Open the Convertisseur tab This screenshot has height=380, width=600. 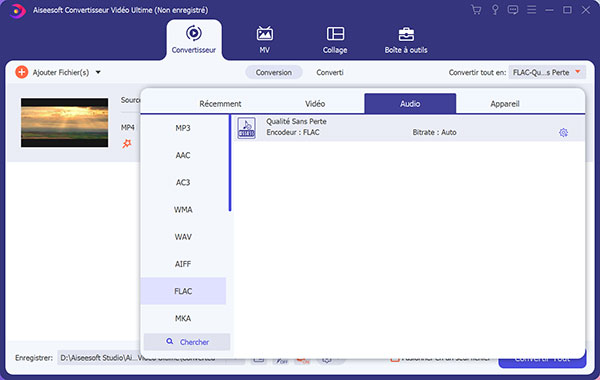pos(194,40)
